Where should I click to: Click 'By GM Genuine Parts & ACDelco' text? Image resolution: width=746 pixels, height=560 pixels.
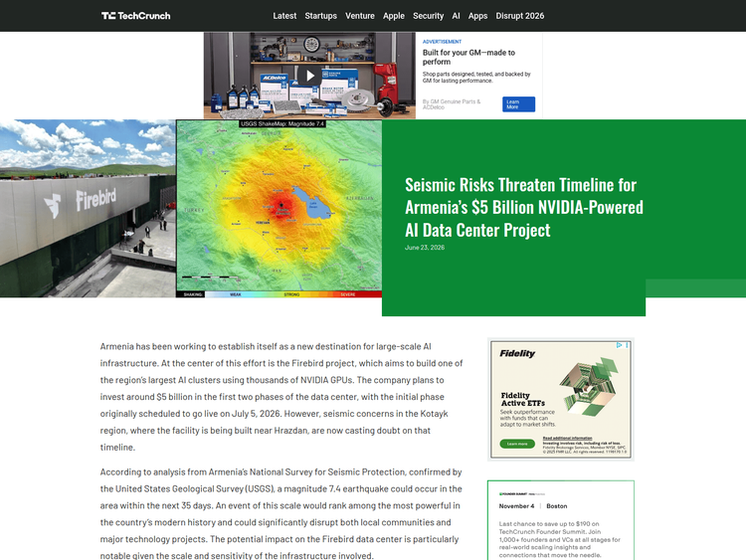coord(452,104)
